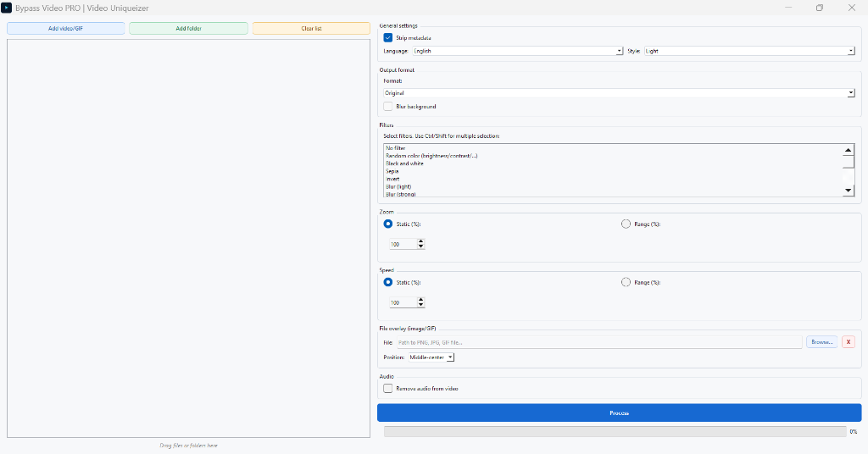
Task: Select 'Blur (light)' filter
Action: [613, 187]
